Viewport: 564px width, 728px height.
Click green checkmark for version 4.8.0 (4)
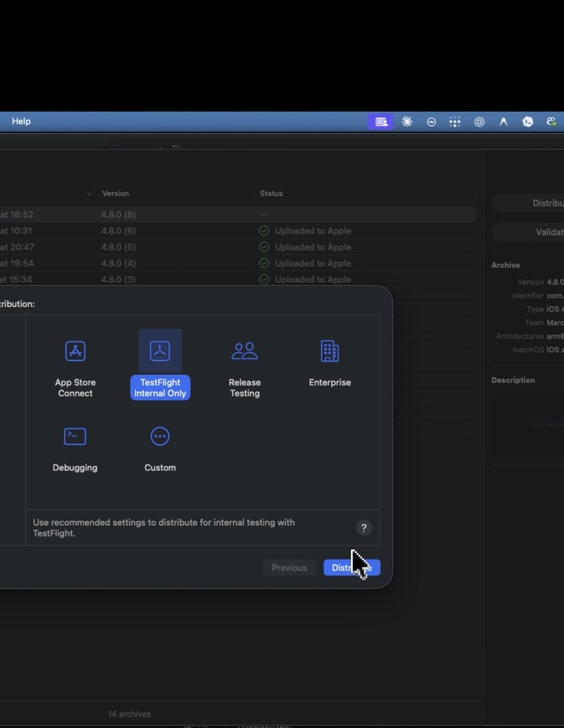(x=264, y=263)
